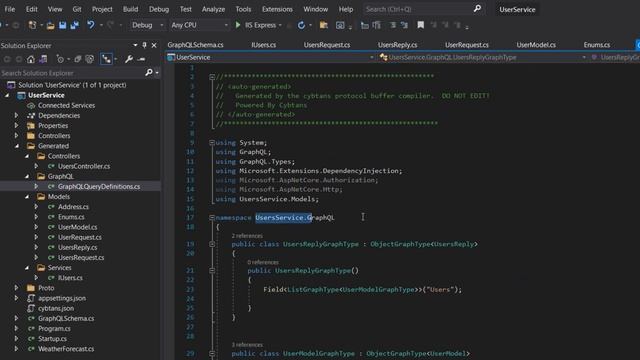This screenshot has height=360, width=640.
Task: Click the Solution Explorer search magnifier icon
Action: pos(149,73)
